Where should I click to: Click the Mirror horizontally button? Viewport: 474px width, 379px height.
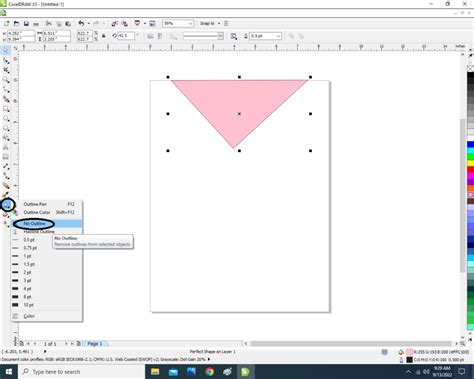[x=150, y=36]
